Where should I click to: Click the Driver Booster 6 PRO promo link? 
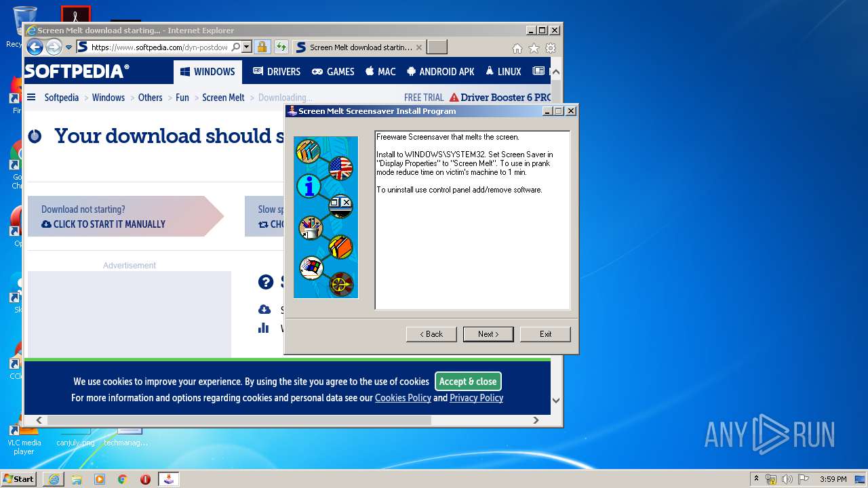(x=501, y=98)
